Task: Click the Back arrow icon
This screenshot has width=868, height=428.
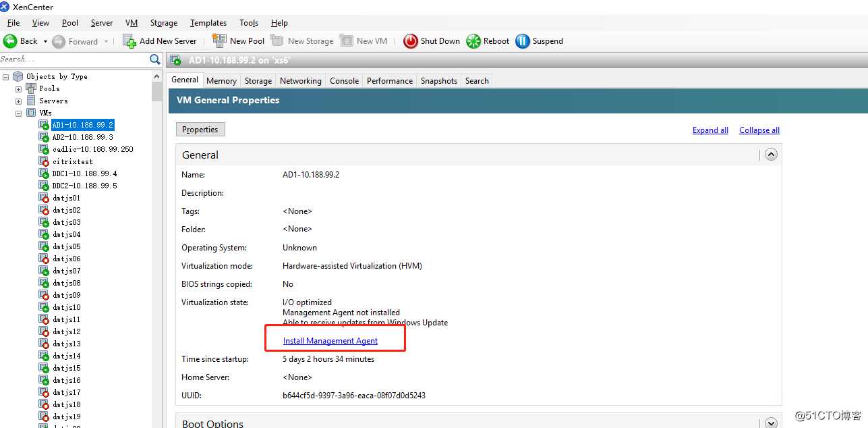Action: point(10,41)
